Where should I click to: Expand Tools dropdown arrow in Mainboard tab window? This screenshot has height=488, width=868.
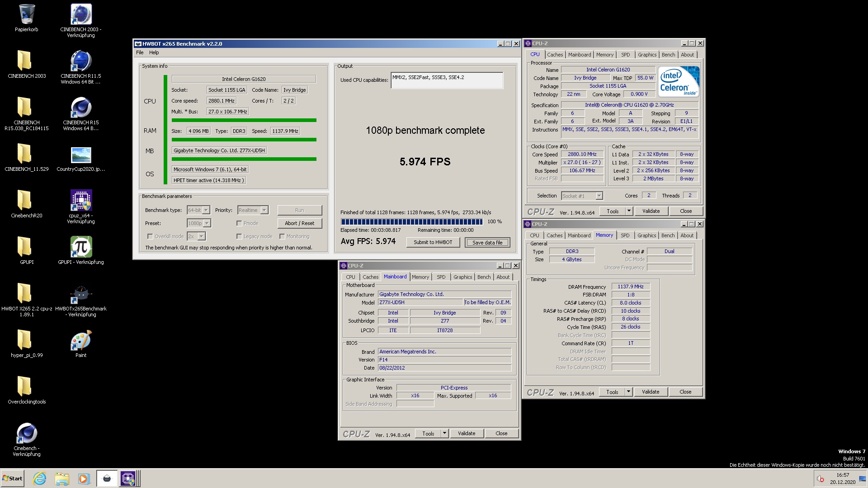coord(444,433)
